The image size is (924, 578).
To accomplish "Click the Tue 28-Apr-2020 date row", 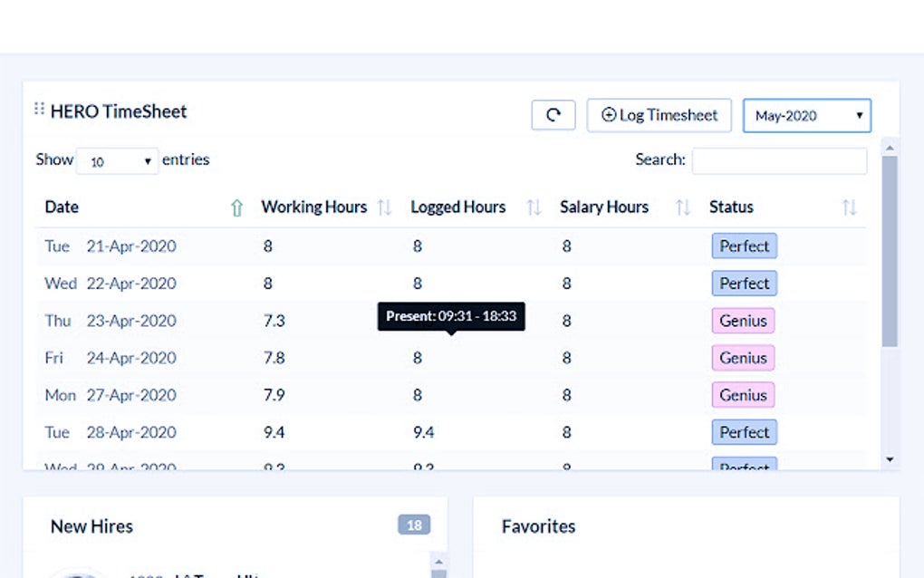I will tap(111, 432).
